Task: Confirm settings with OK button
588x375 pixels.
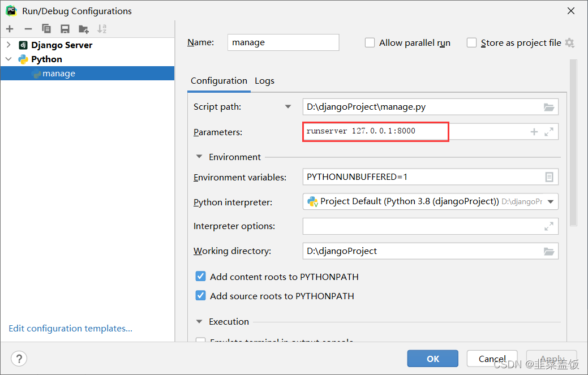Action: pos(432,358)
